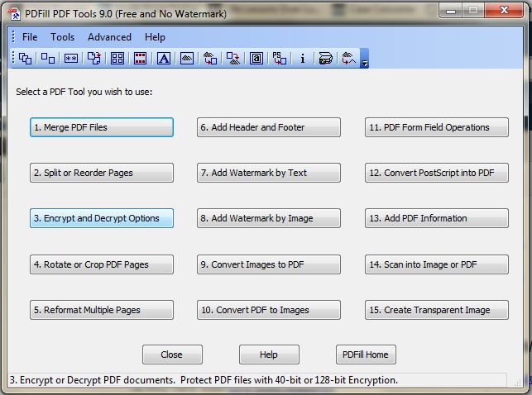Click '6. Add Header and Footer'
This screenshot has height=395, width=532.
[269, 127]
